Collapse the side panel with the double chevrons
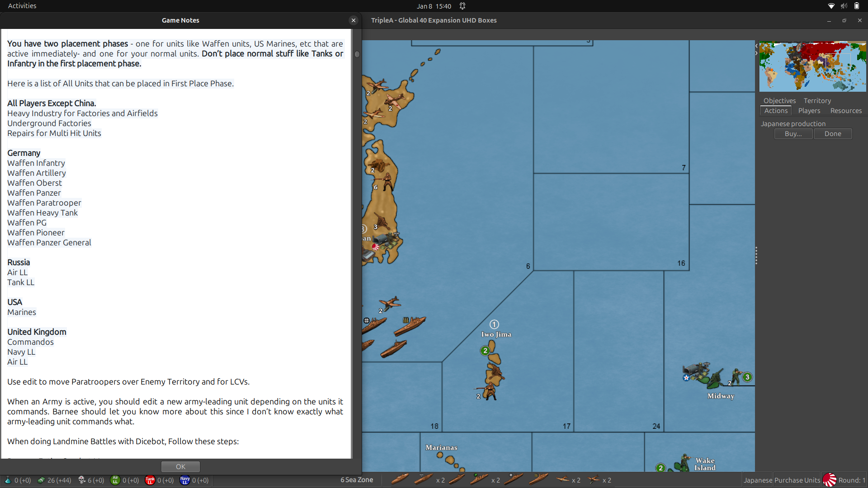The height and width of the screenshot is (488, 868). pyautogui.click(x=755, y=49)
